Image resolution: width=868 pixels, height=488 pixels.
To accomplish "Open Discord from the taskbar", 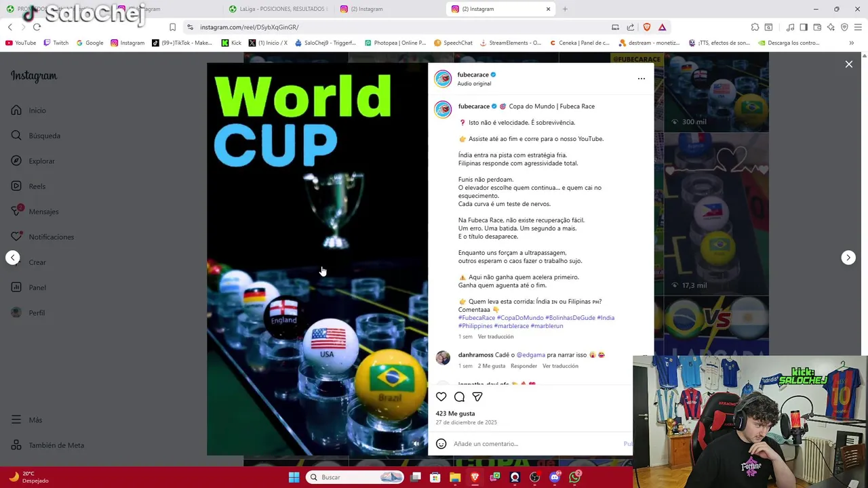I will 555,477.
